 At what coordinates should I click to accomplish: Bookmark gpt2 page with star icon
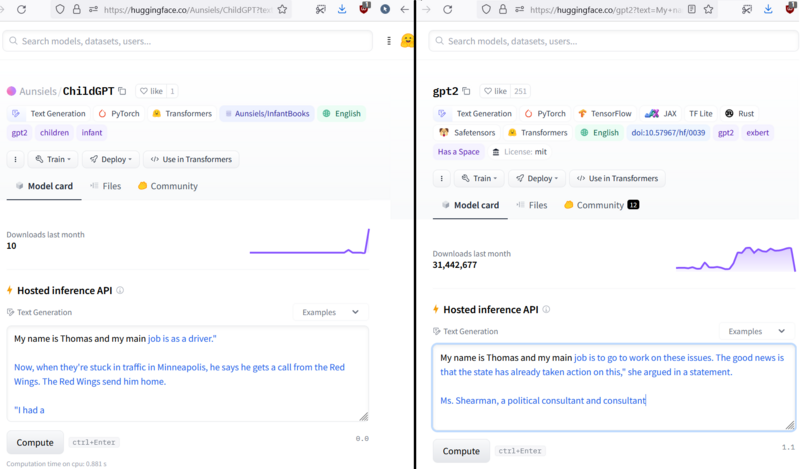click(x=708, y=9)
